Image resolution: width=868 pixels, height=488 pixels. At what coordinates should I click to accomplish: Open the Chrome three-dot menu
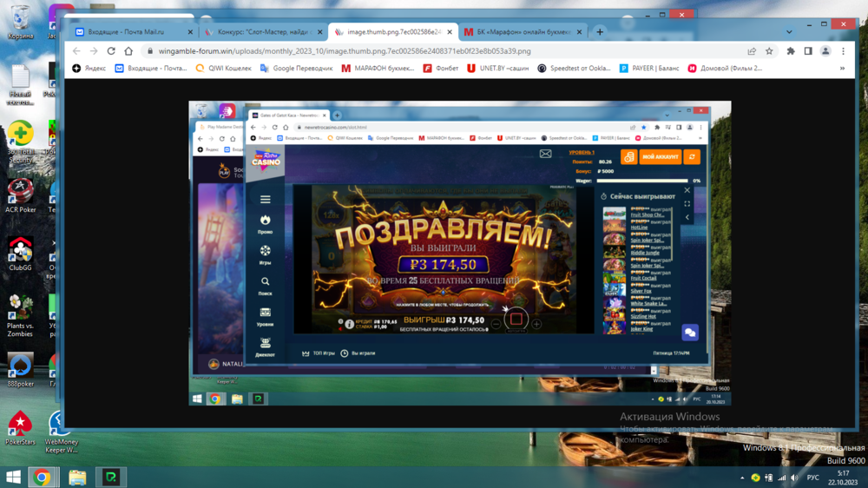(843, 51)
